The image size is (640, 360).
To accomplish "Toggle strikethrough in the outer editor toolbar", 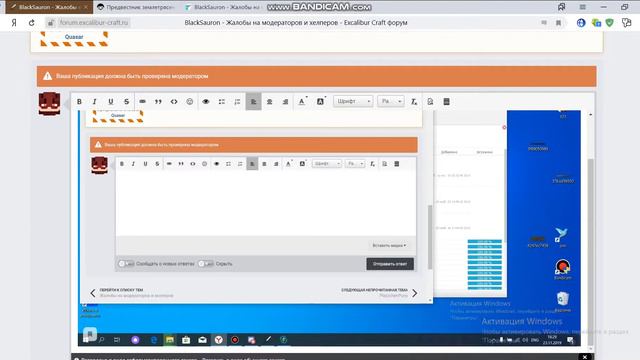I will (x=127, y=102).
